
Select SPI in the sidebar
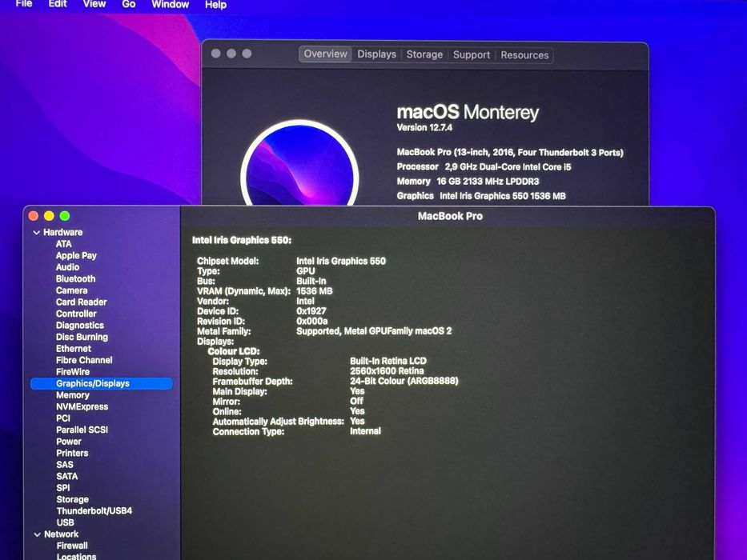coord(63,488)
